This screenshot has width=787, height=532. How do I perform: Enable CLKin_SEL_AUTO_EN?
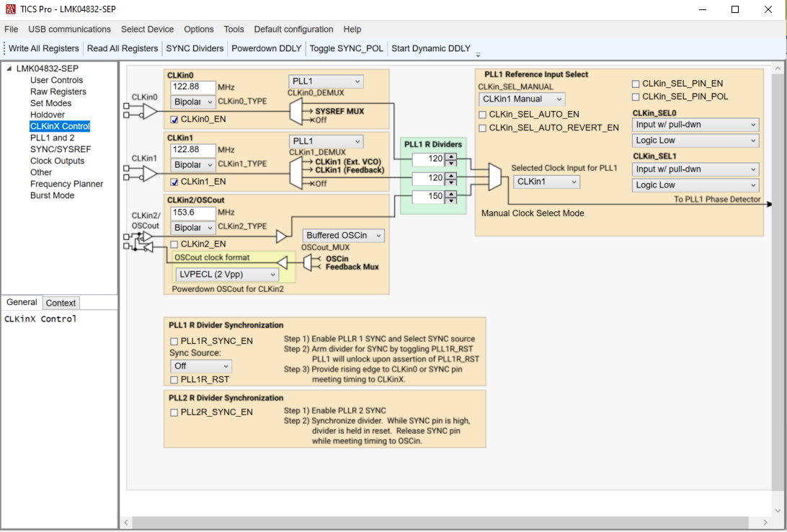pos(483,114)
